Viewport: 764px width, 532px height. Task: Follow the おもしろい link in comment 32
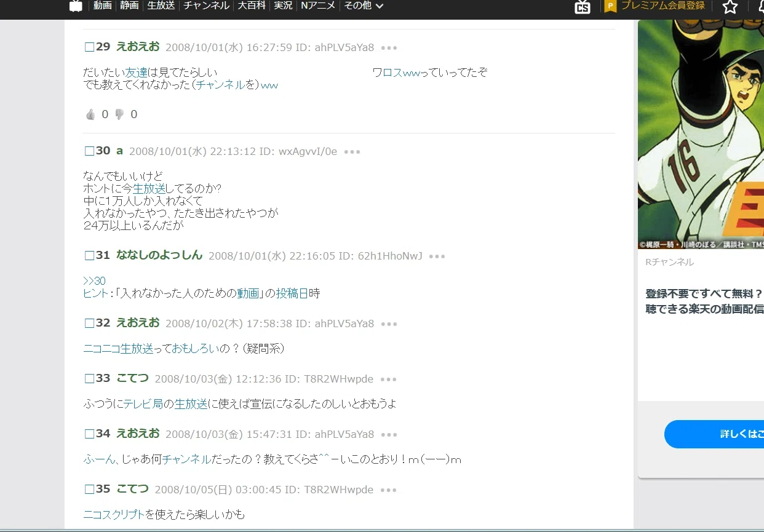click(196, 349)
